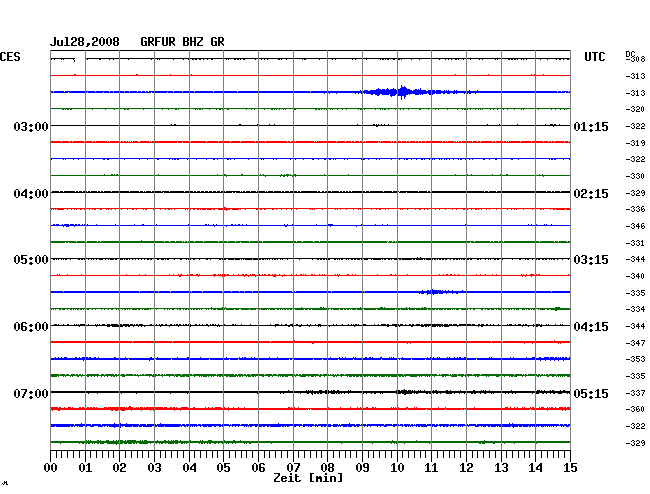The height and width of the screenshot is (494, 650).
Task: Select the 12 minute axis tick label
Action: pyautogui.click(x=466, y=467)
